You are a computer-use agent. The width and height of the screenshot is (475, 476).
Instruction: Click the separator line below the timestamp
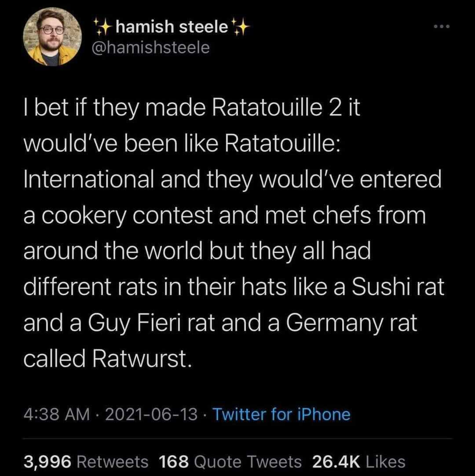coord(237,438)
